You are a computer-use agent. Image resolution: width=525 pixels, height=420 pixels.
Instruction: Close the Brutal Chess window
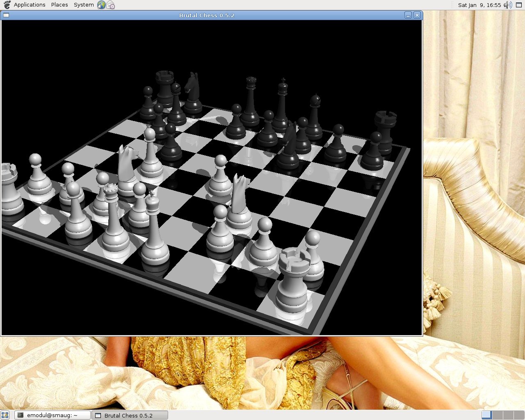tap(417, 15)
